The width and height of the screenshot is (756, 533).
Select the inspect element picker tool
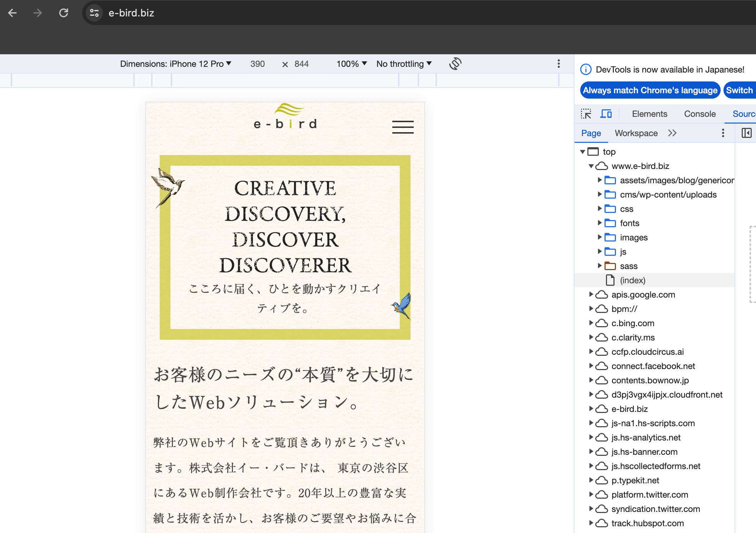[x=587, y=114]
